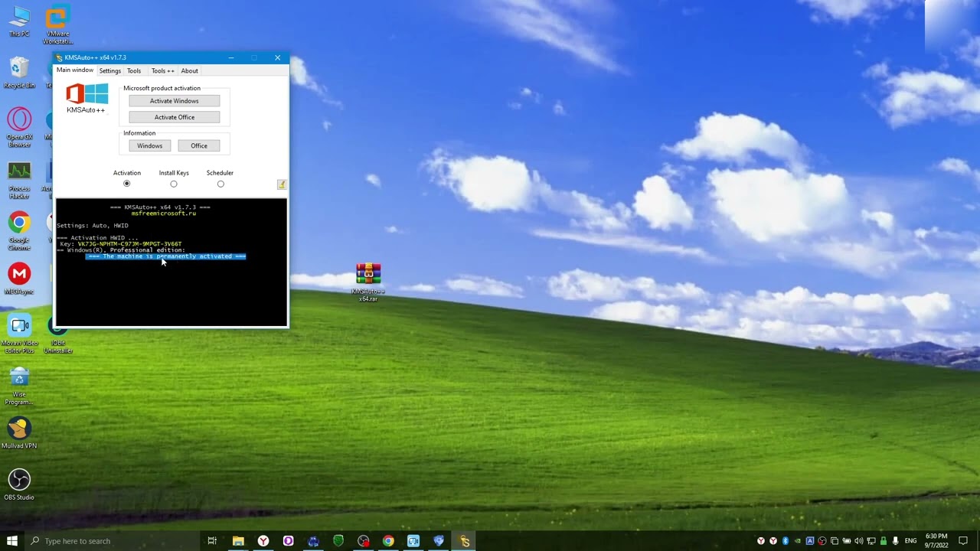Screen dimensions: 980x551
Task: Click the broom clear-log icon in KMSAuto++
Action: (282, 184)
